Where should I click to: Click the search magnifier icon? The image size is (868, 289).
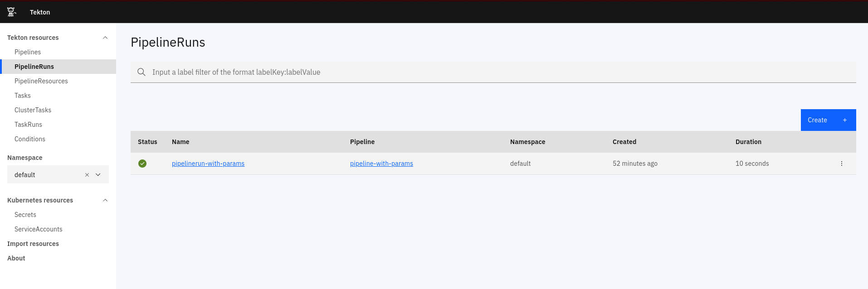click(x=141, y=72)
